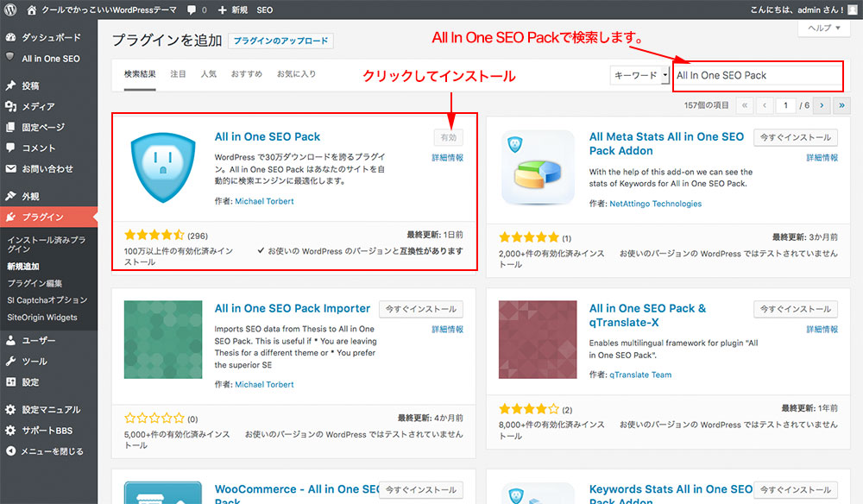Click the All in One SEO shield icon in sidebar
863x504 pixels.
click(x=10, y=57)
